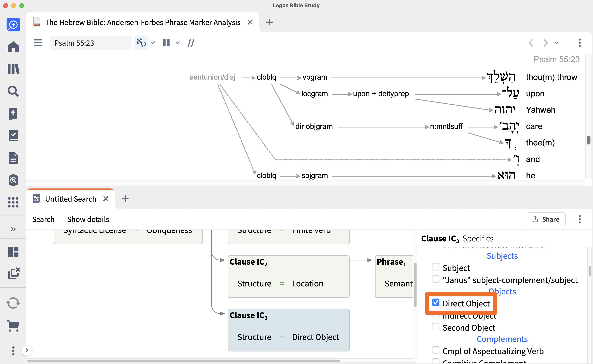This screenshot has width=593, height=364.
Task: Click the Show details button
Action: (88, 219)
